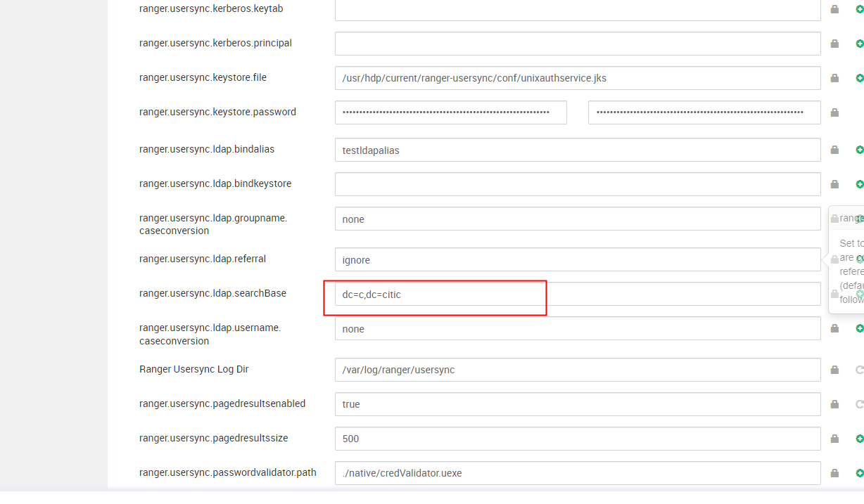Click the passwordvalidator.path field ./native/credValidator.uexe
The width and height of the screenshot is (864, 504).
pyautogui.click(x=578, y=473)
